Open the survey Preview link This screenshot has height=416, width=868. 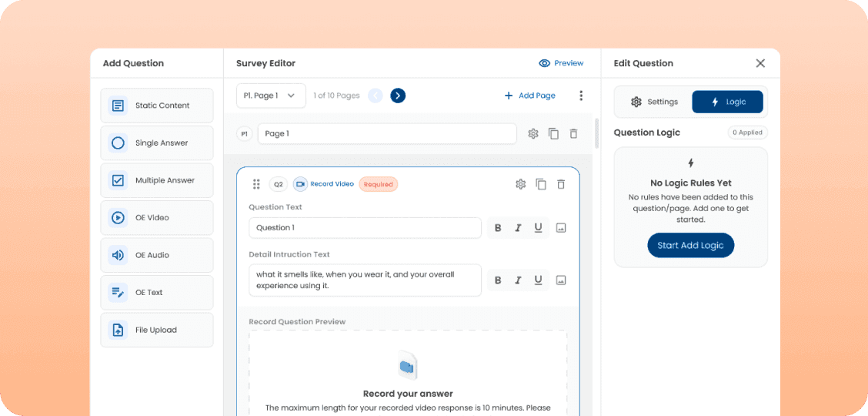[561, 63]
